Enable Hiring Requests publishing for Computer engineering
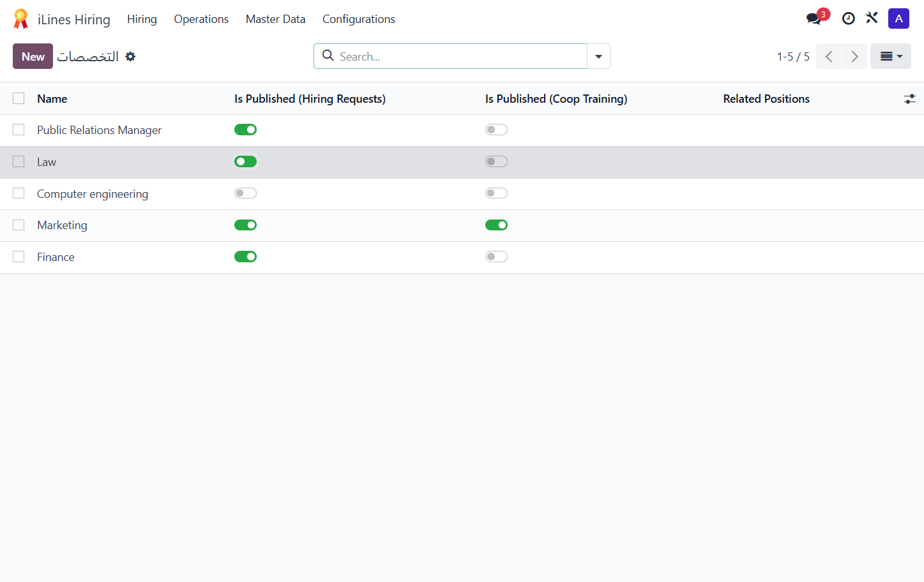The height and width of the screenshot is (582, 924). click(x=245, y=193)
